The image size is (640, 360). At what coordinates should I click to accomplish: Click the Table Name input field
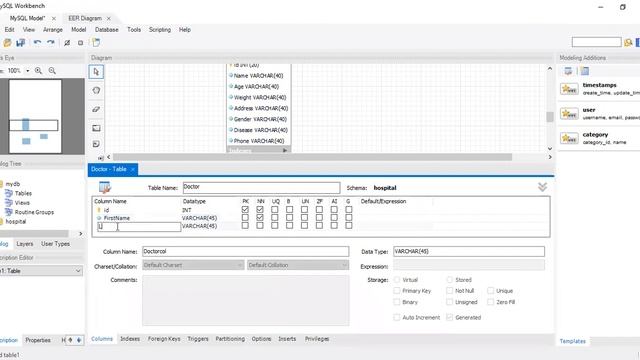(x=261, y=187)
